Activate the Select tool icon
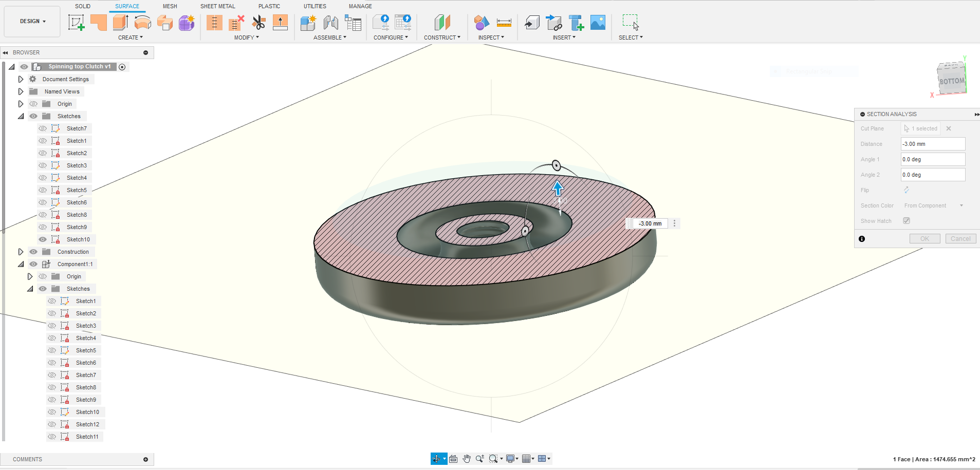980x470 pixels. [631, 23]
